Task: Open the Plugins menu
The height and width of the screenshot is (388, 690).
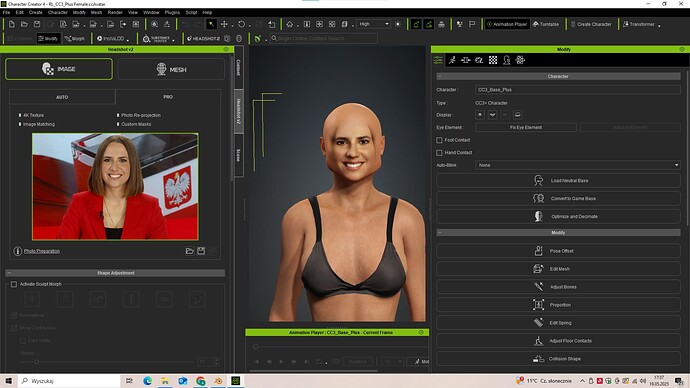Action: click(x=172, y=12)
